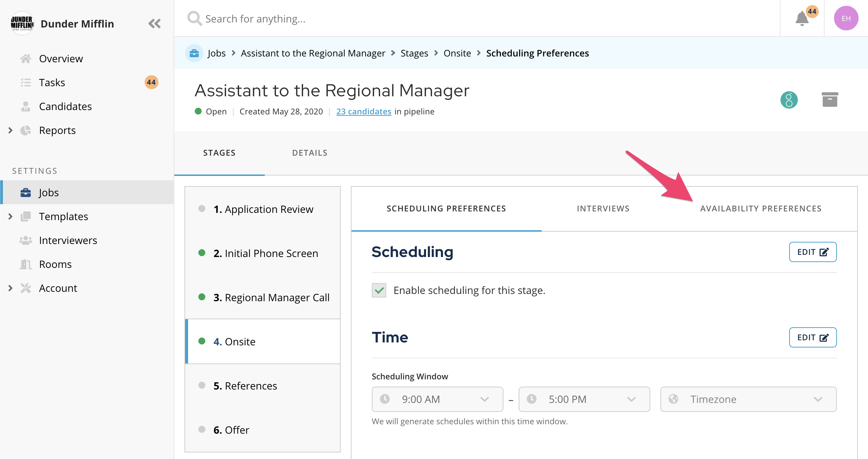Open notifications bell
Screen dimensions: 868x459
tap(802, 18)
